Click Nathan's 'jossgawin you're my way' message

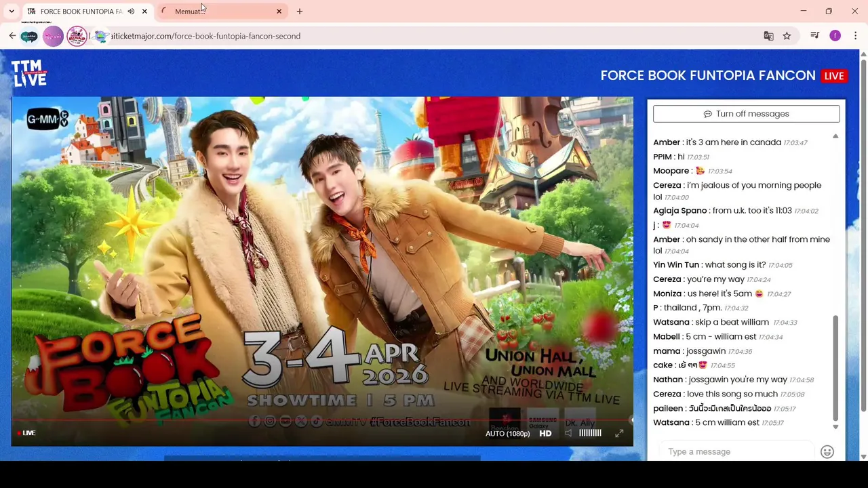(x=734, y=380)
